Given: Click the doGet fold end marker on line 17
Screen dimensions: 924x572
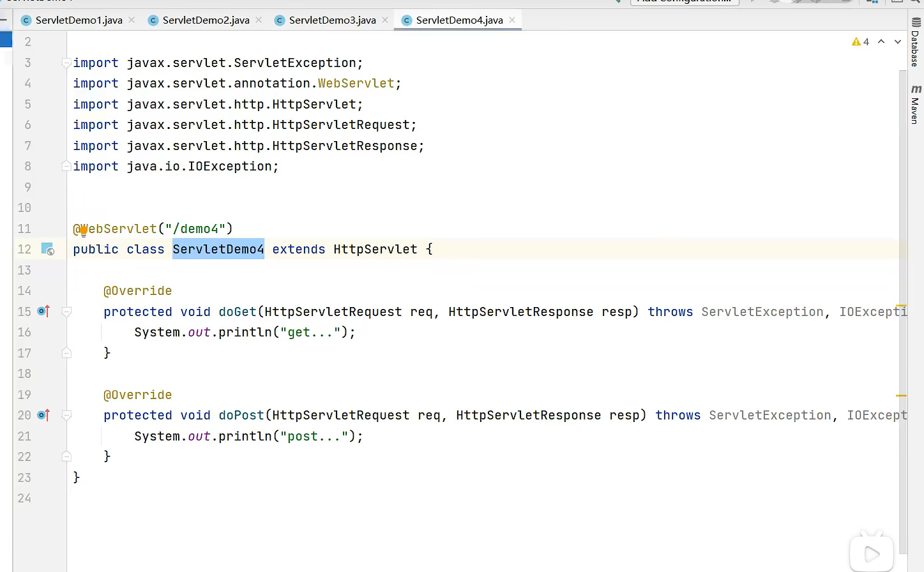Looking at the screenshot, I should [66, 352].
